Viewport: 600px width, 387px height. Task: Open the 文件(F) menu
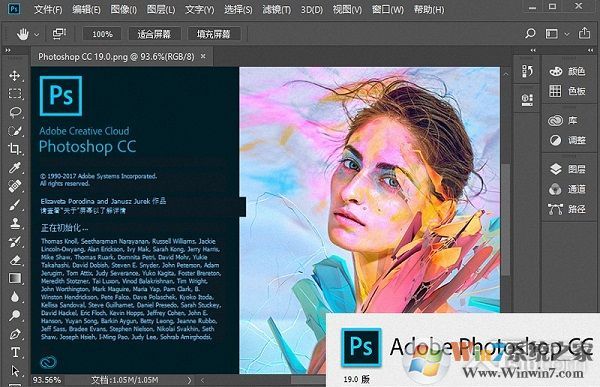(48, 9)
